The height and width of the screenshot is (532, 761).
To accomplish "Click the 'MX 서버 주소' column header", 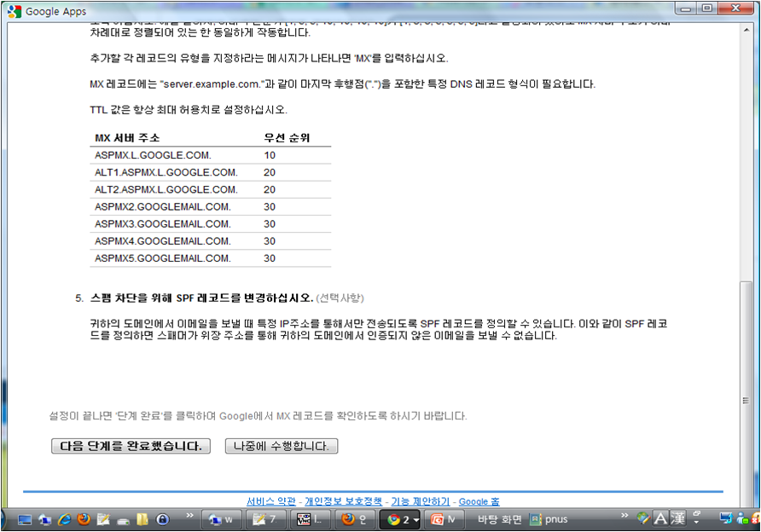I will [127, 138].
